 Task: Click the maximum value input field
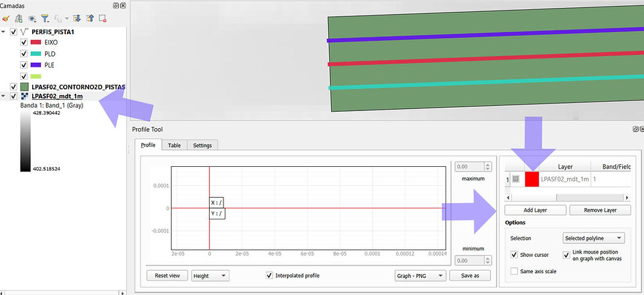[470, 167]
